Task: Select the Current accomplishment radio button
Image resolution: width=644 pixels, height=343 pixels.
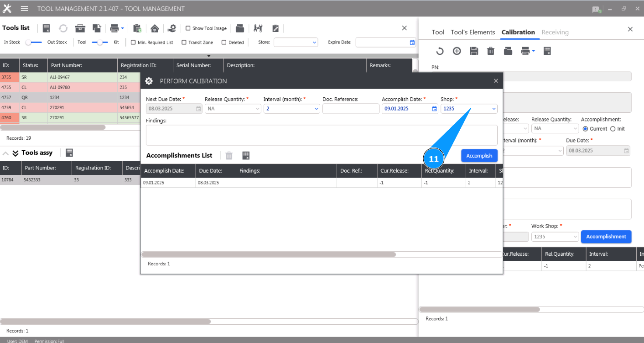Action: point(585,129)
